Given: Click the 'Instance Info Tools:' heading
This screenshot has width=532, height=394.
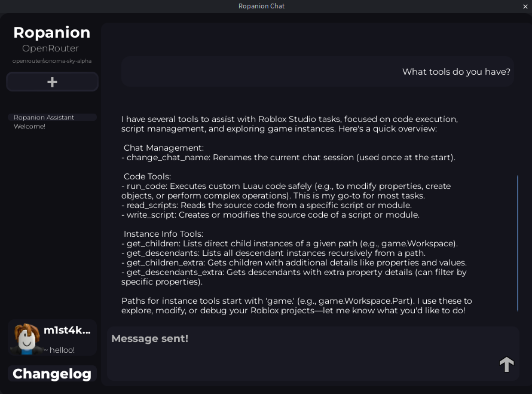Looking at the screenshot, I should coord(163,234).
